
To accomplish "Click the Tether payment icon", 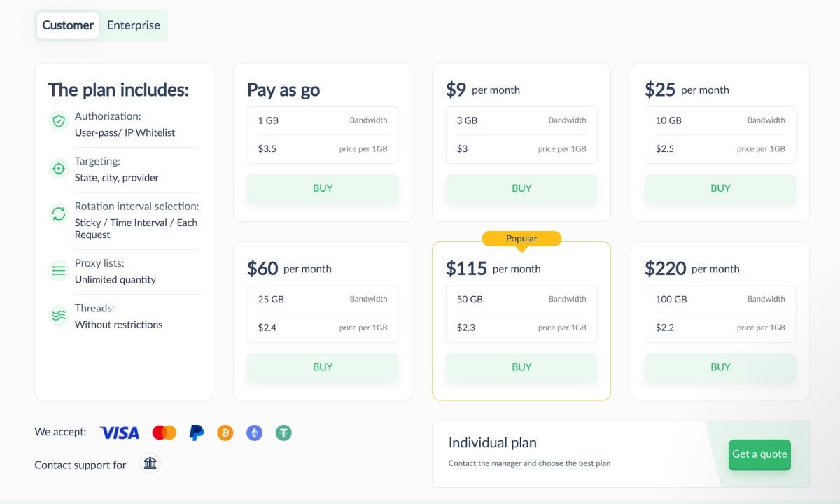I will tap(283, 433).
